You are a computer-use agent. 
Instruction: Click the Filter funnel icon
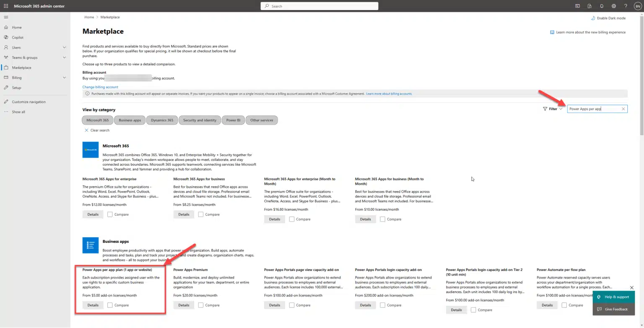click(x=545, y=109)
